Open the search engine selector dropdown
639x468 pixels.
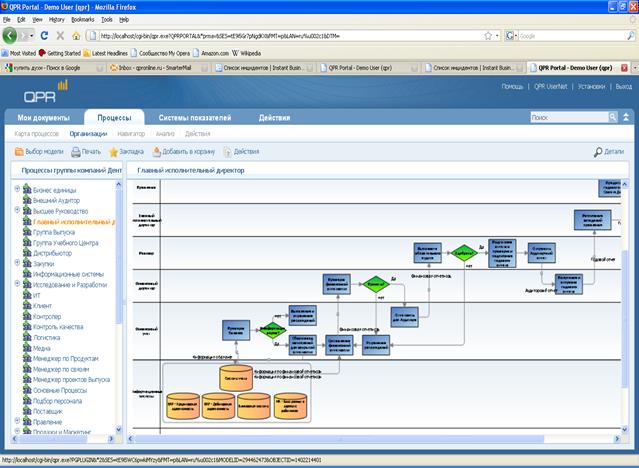pos(516,36)
